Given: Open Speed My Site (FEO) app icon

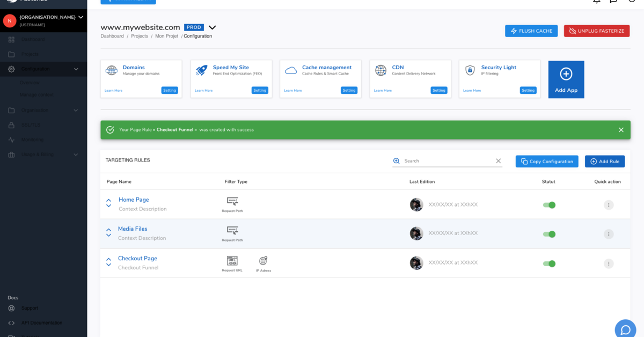Looking at the screenshot, I should (x=201, y=70).
